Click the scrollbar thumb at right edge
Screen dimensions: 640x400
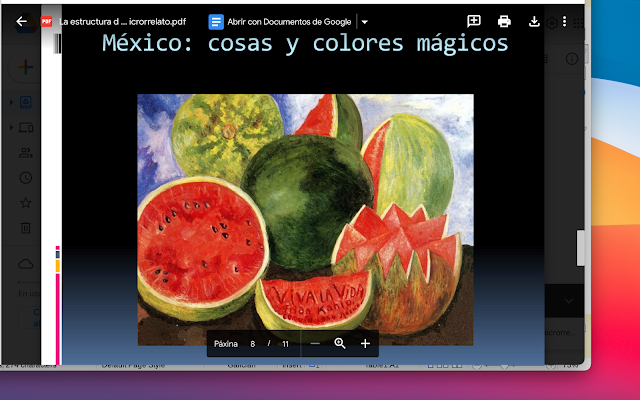[x=580, y=248]
